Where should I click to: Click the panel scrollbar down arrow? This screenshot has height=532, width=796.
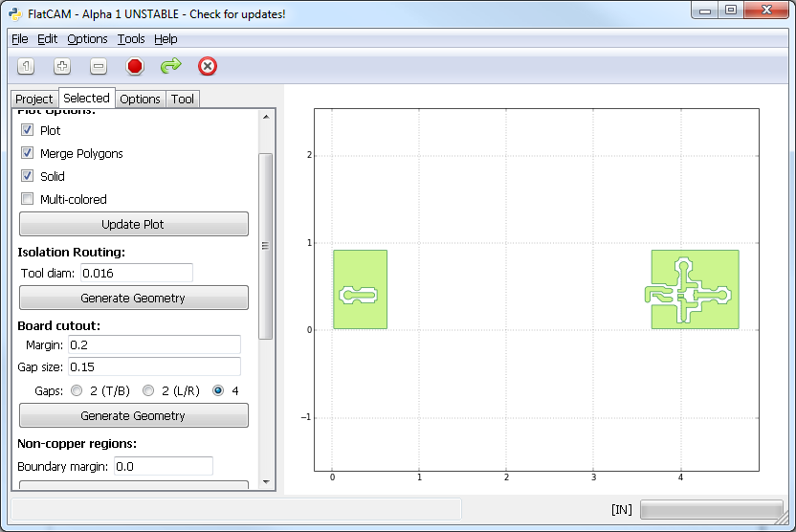(266, 482)
